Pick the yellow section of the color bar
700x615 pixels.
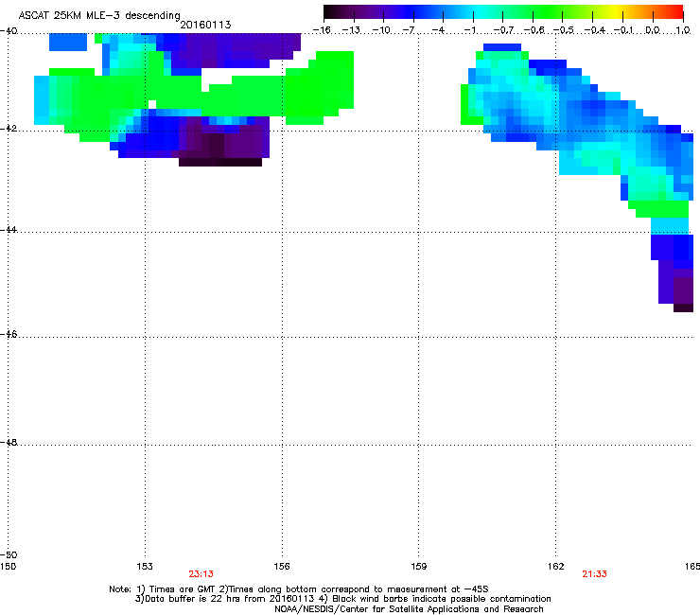coord(618,12)
